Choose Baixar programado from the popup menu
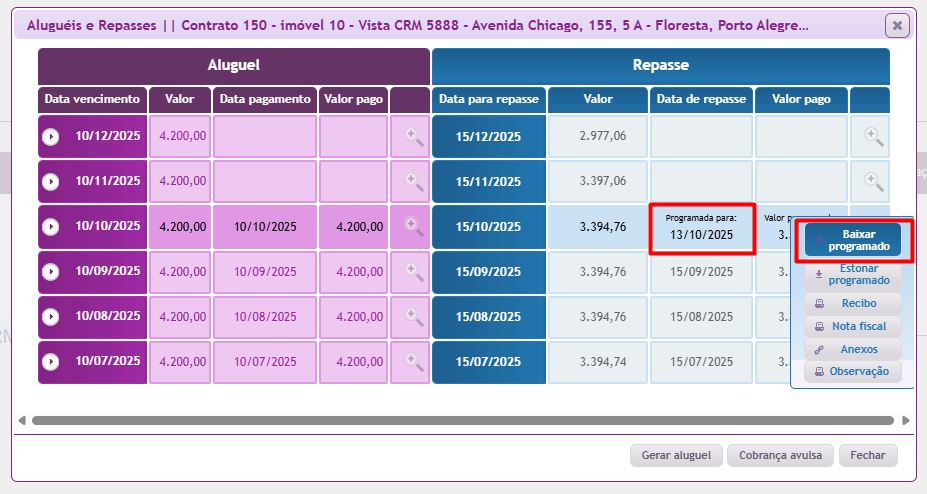This screenshot has height=494, width=927. [x=852, y=240]
